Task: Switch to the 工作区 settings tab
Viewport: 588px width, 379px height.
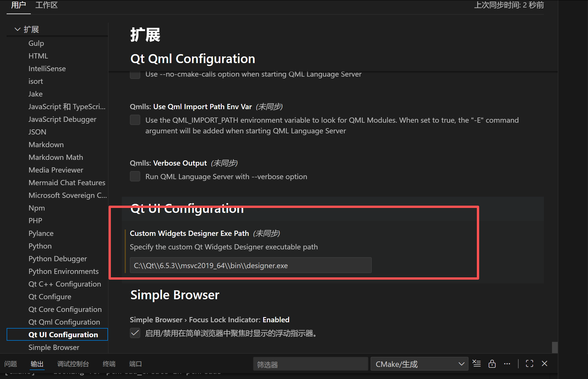Action: 46,5
